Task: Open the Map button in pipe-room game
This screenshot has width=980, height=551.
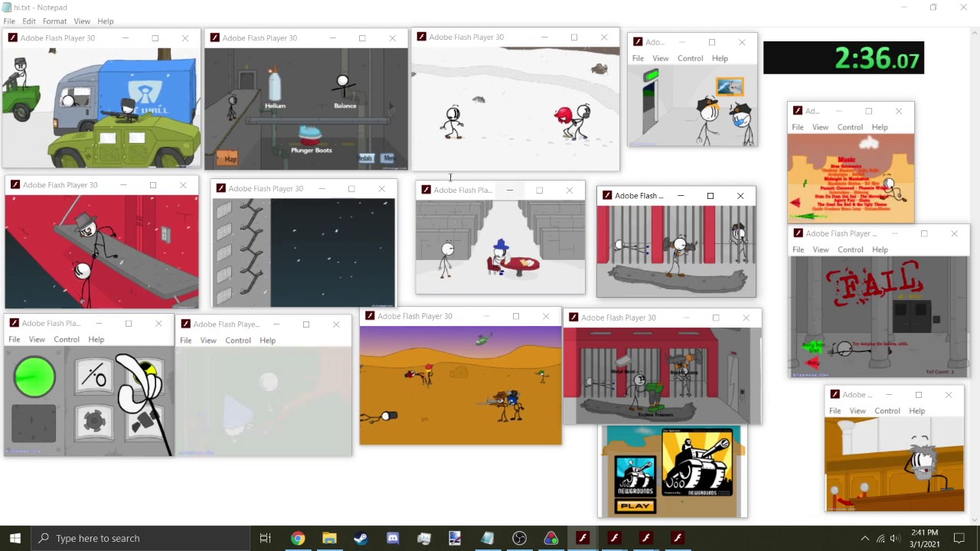Action: coord(227,158)
